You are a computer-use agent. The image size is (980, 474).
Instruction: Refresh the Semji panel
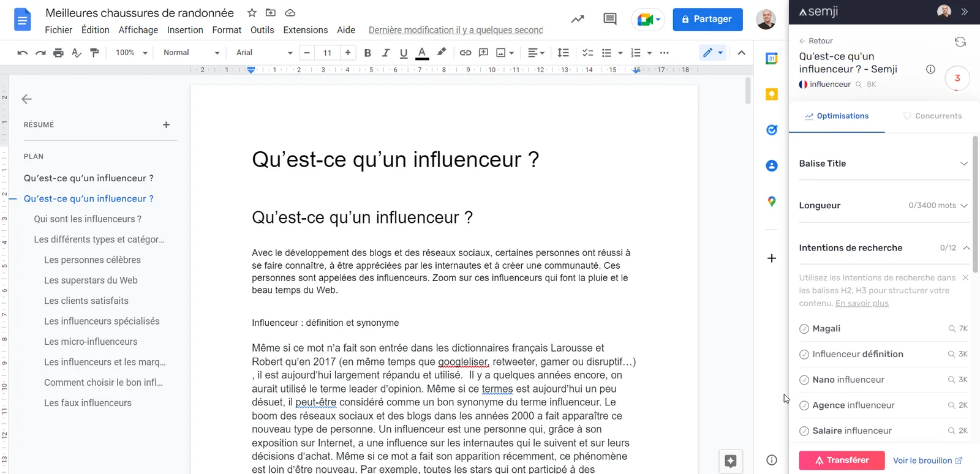tap(960, 42)
